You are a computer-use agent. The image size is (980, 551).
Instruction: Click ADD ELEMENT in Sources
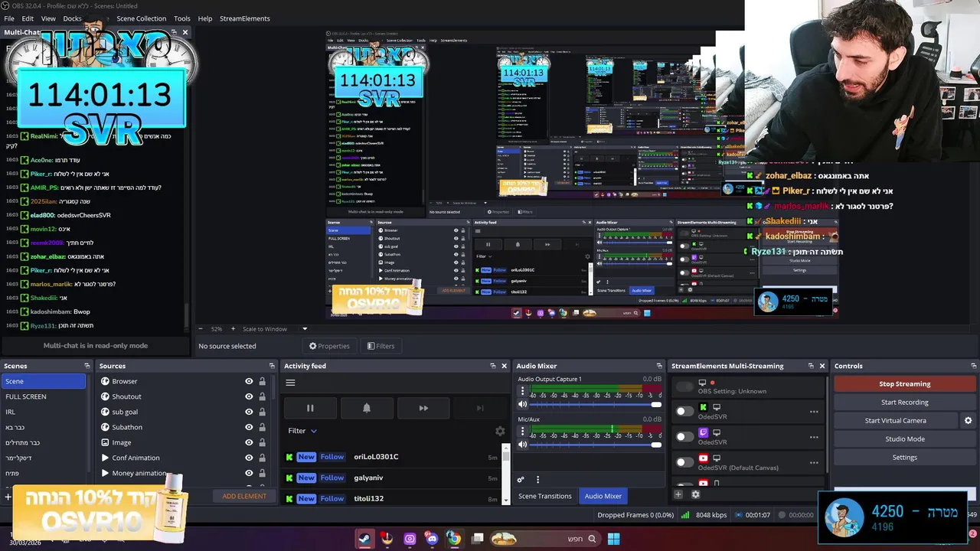244,496
